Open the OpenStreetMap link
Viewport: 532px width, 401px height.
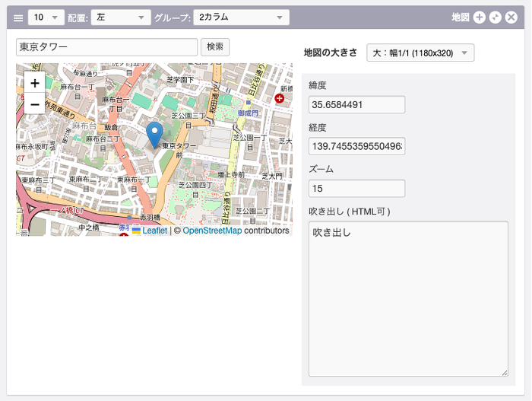tap(212, 231)
